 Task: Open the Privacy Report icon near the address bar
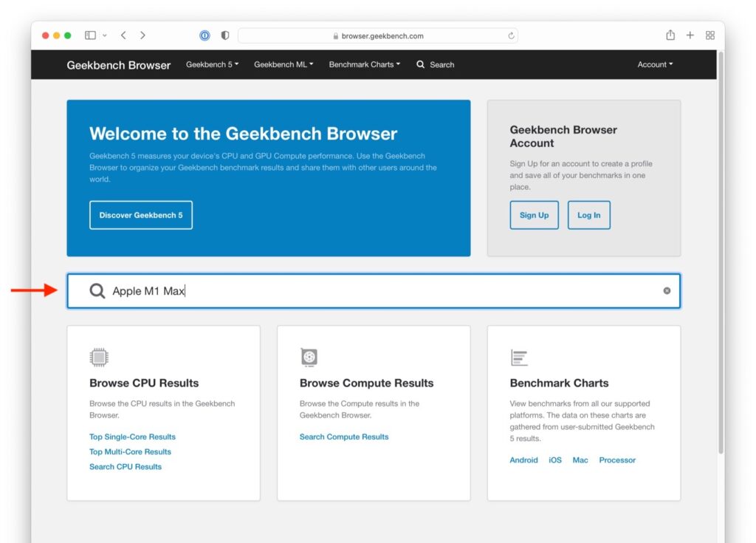pos(204,35)
